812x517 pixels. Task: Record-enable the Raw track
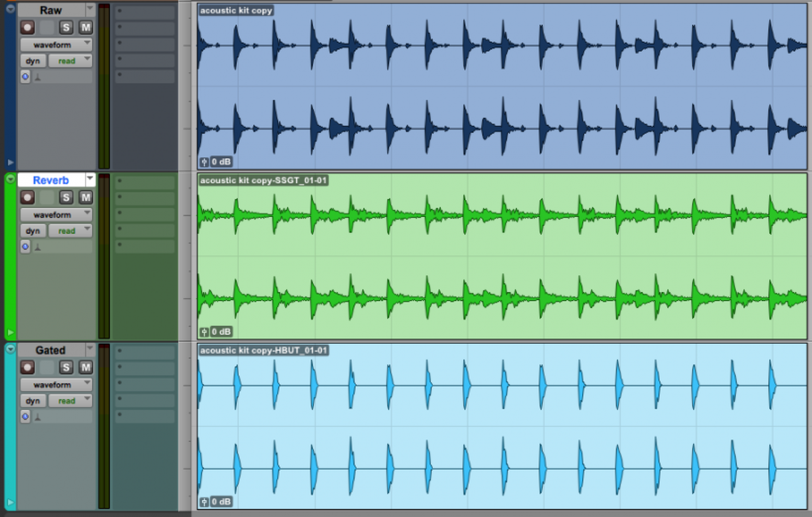(x=28, y=28)
